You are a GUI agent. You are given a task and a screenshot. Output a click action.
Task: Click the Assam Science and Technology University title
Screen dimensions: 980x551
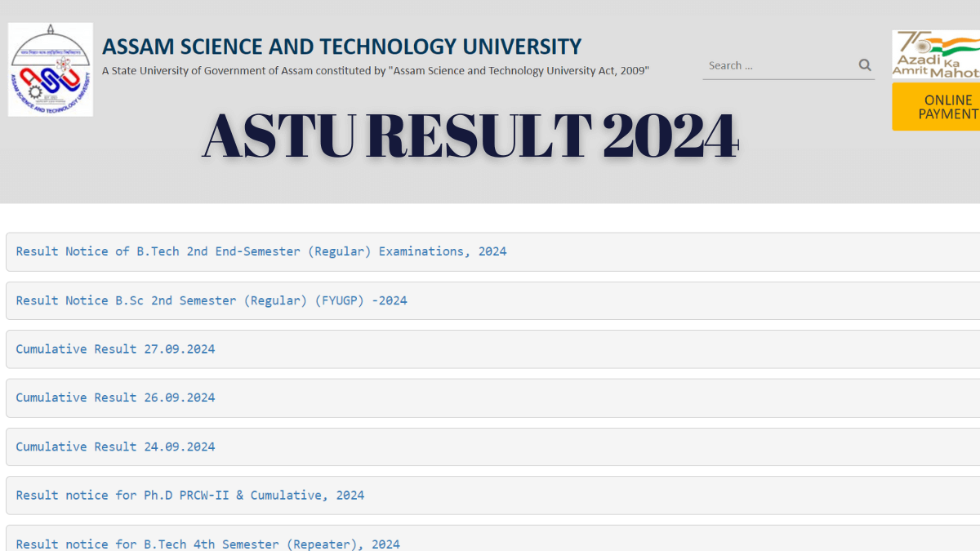coord(342,47)
